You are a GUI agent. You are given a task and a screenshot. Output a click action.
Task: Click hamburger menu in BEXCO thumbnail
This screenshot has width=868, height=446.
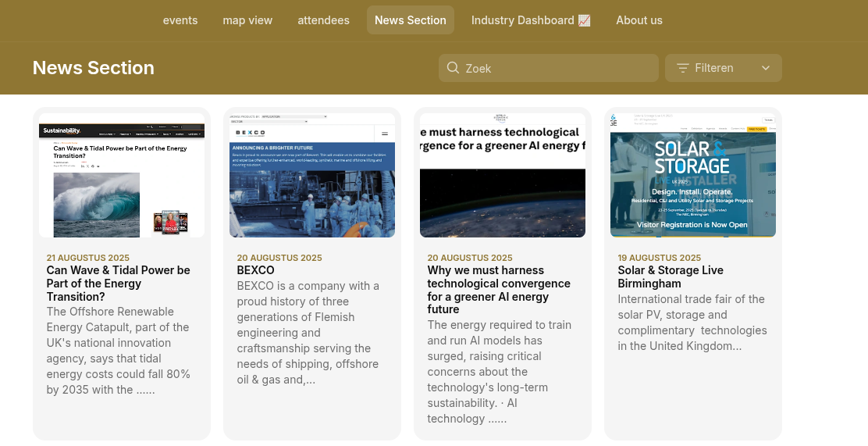385,134
